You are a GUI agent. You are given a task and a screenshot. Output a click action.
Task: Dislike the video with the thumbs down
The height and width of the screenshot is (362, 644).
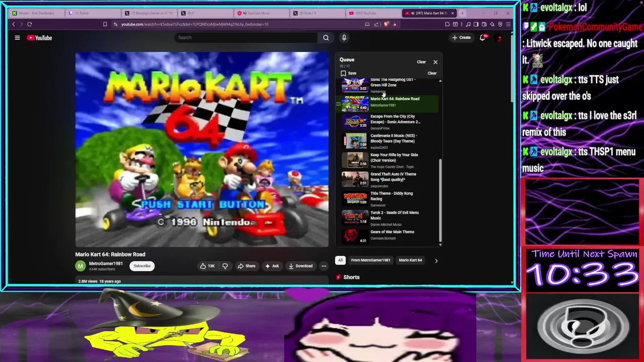[225, 266]
